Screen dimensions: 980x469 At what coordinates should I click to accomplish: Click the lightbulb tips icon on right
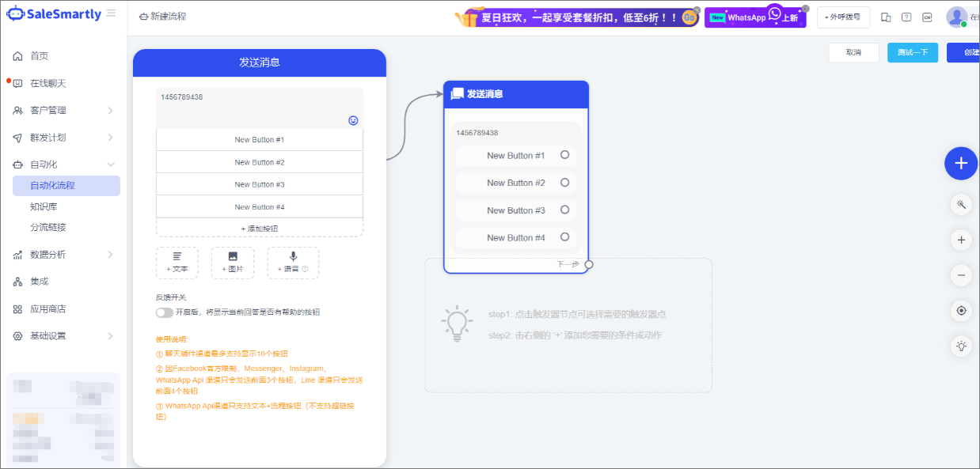pos(961,346)
